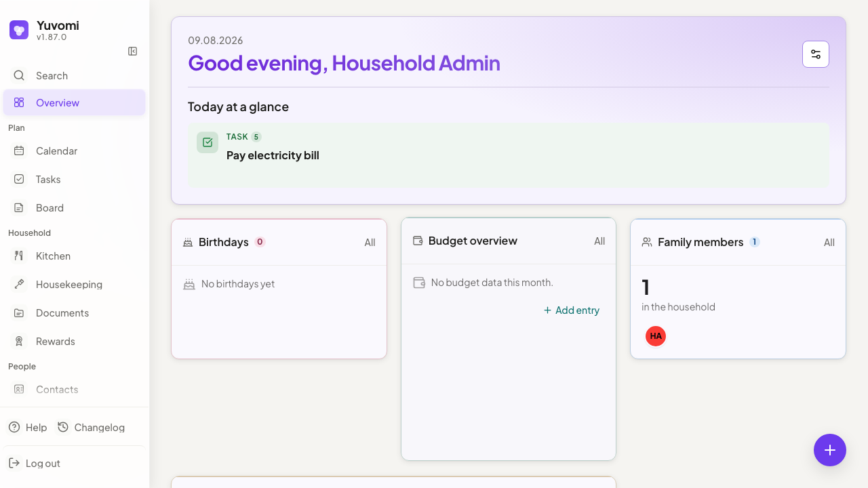Open the Documents section
Image resolution: width=868 pixels, height=488 pixels.
74,313
